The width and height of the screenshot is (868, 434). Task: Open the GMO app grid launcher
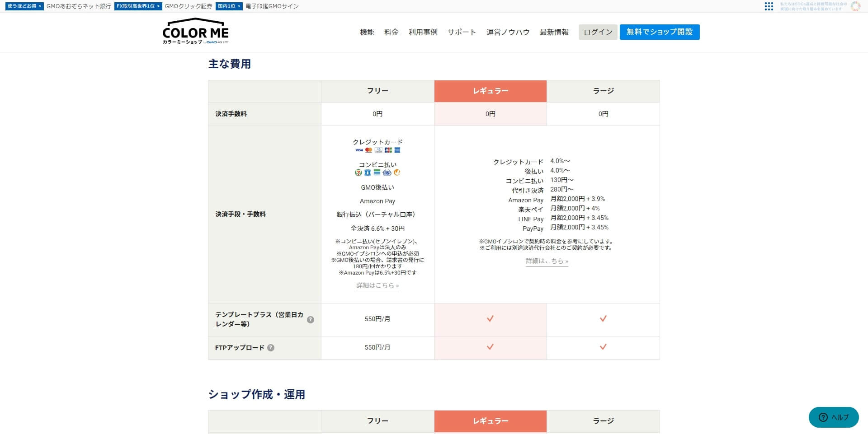(769, 6)
